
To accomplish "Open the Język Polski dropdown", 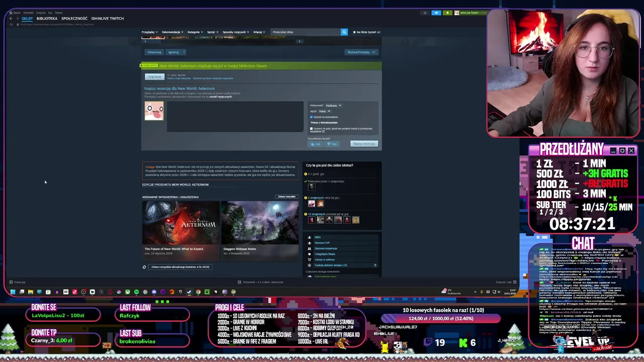I will click(325, 111).
